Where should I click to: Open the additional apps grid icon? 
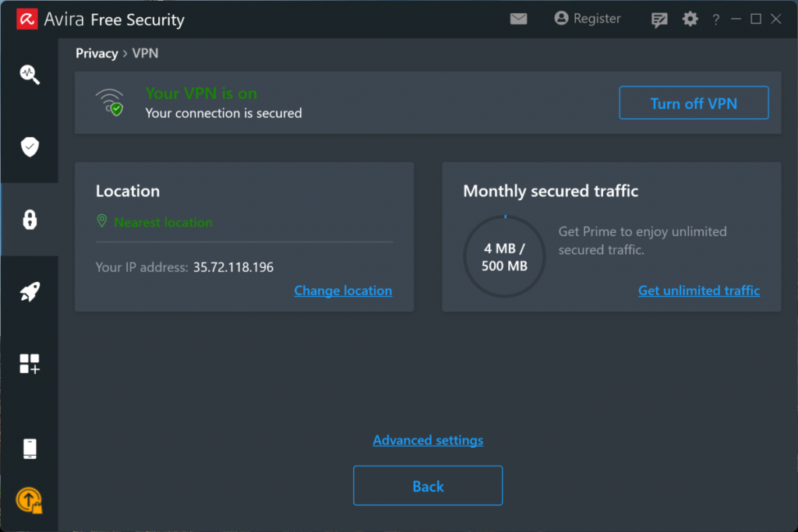click(x=30, y=365)
